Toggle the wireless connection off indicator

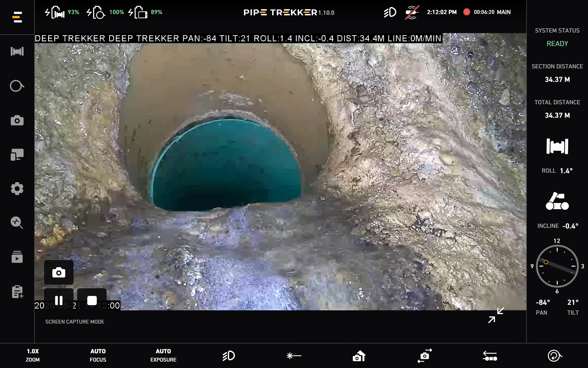point(411,12)
